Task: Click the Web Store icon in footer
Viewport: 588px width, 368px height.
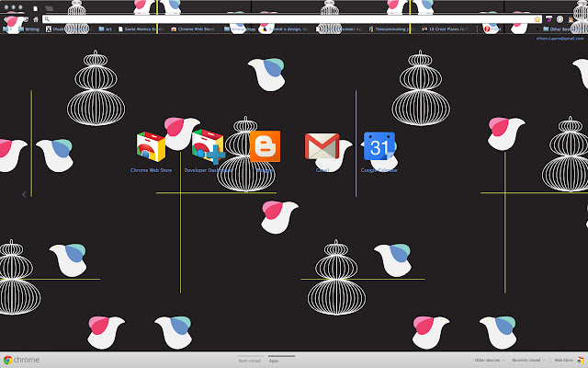Action: pyautogui.click(x=580, y=360)
